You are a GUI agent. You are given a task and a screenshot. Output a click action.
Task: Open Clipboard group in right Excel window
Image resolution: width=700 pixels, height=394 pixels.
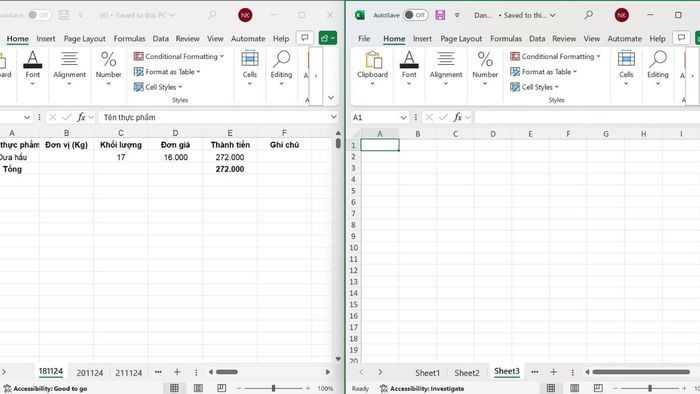372,68
